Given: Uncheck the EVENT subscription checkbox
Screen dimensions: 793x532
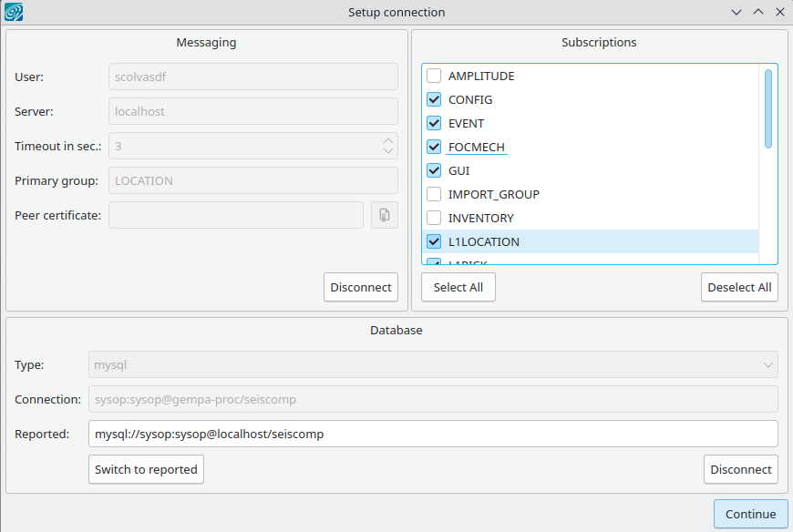Looking at the screenshot, I should tap(434, 124).
